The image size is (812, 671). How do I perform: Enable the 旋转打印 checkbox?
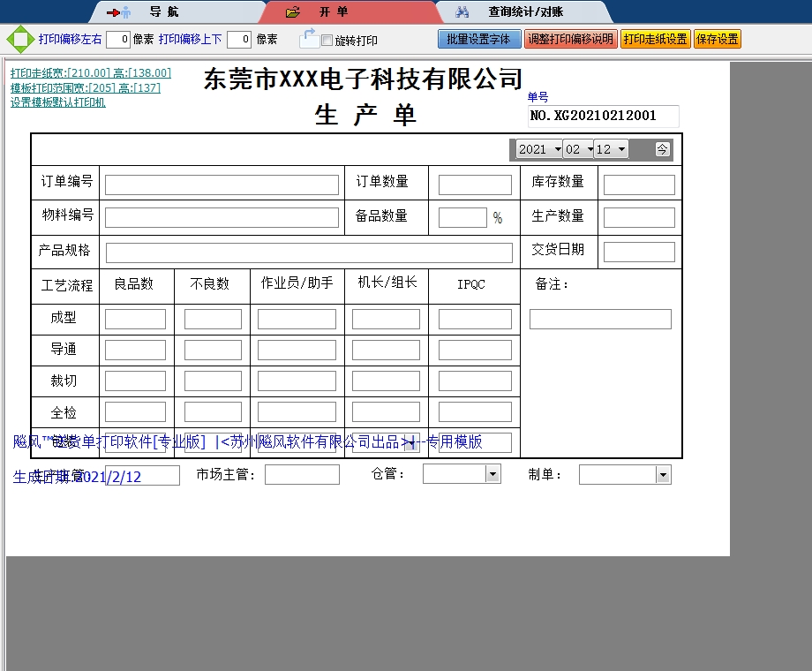click(327, 41)
